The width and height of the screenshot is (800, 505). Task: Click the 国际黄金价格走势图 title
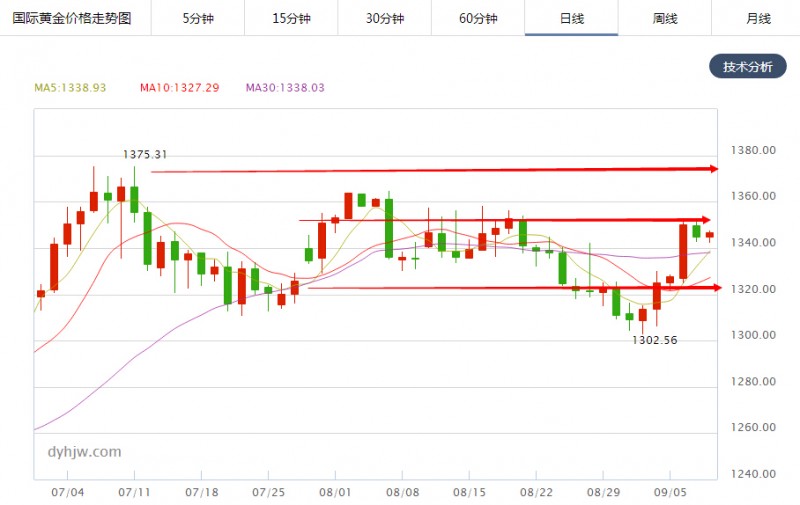(72, 18)
